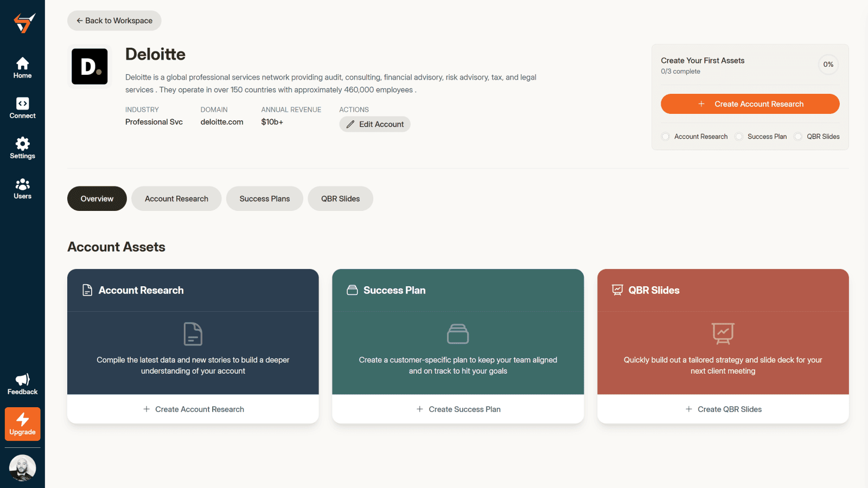Screen dimensions: 868x488
Task: Click the Account Assets heading
Action: 116,247
